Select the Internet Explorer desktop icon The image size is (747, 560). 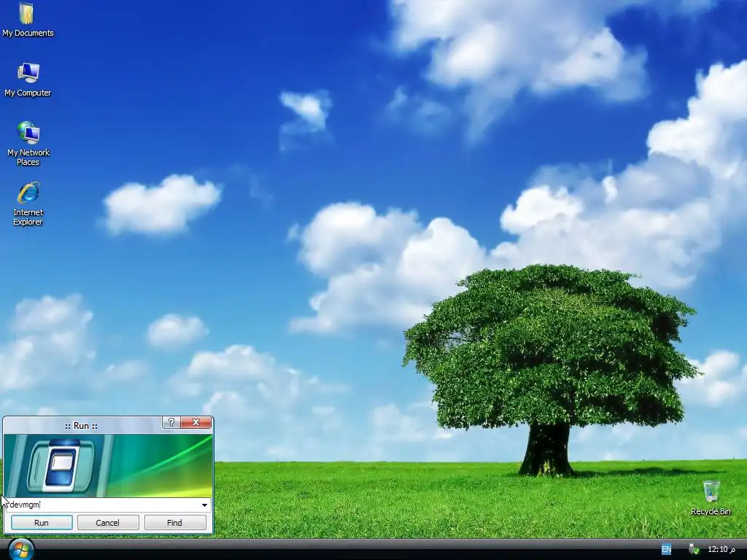tap(28, 203)
